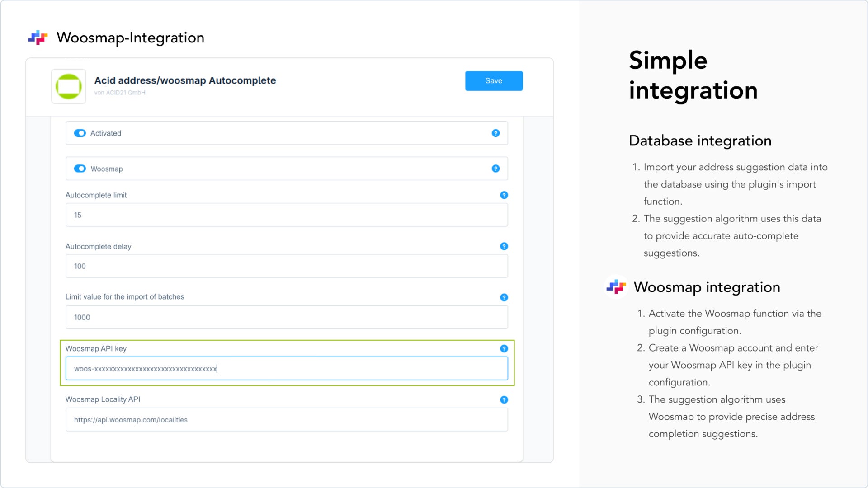Click the green Acid plugin logo icon
Screen dimensions: 868x488
coord(69,86)
